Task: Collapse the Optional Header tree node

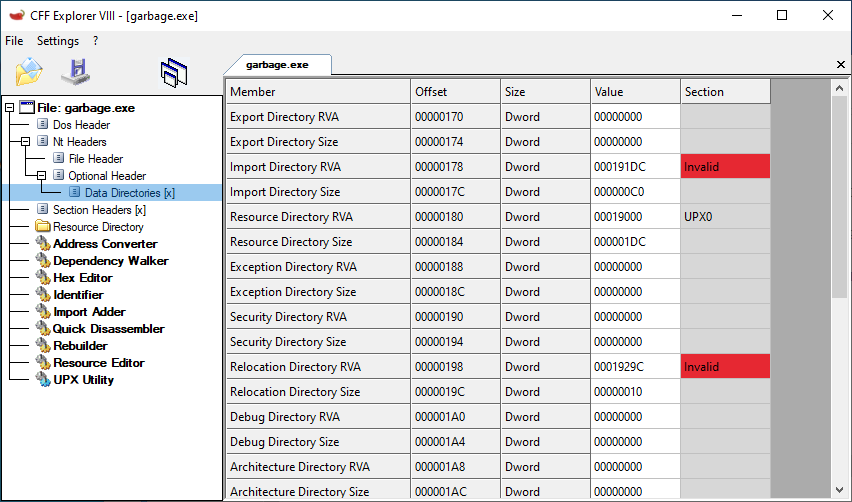Action: [x=42, y=176]
